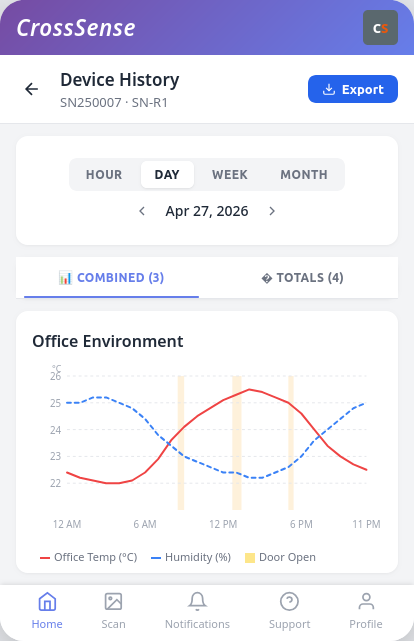This screenshot has width=414, height=641.
Task: Open the Home tab icon
Action: pos(47,602)
